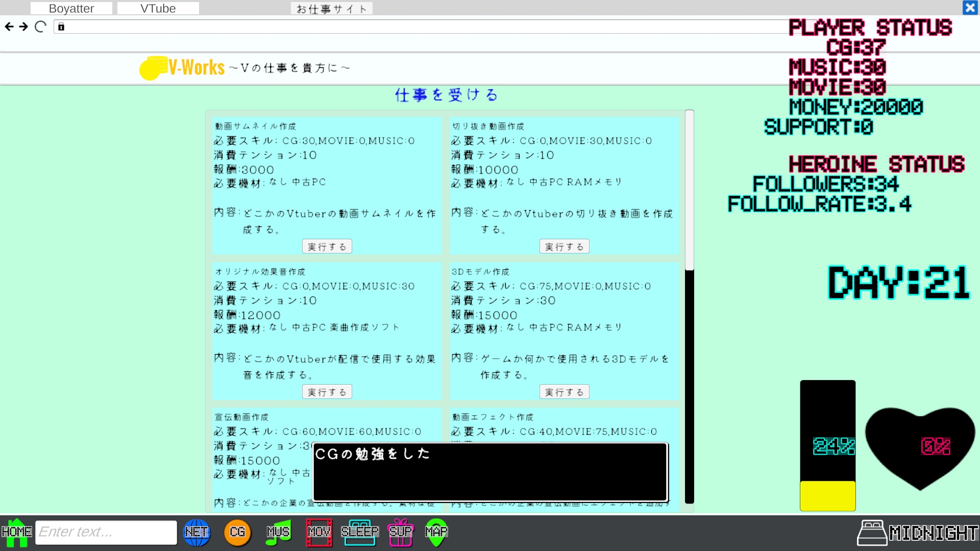Select the MUS music note icon
Image resolution: width=980 pixels, height=551 pixels.
279,532
